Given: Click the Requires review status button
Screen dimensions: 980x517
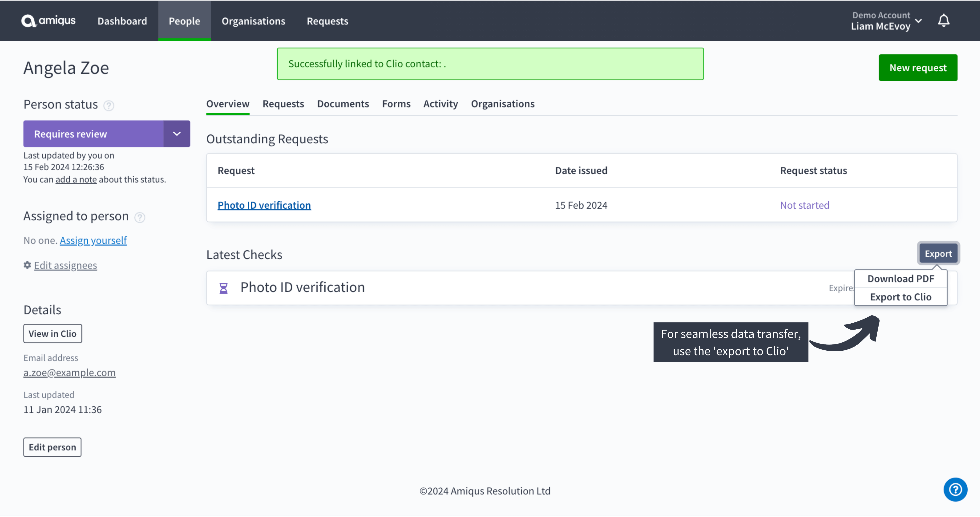Looking at the screenshot, I should 94,134.
